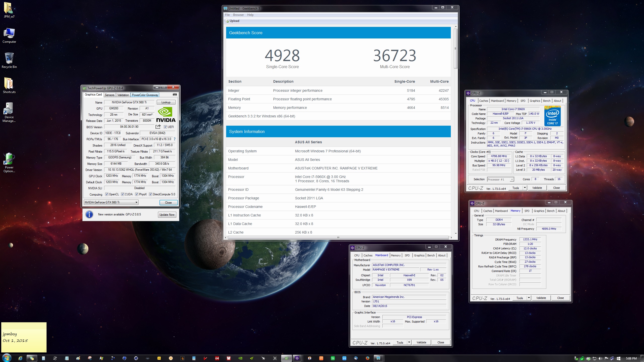Toggle the OpenCL checkbox
644x362 pixels.
click(x=107, y=194)
